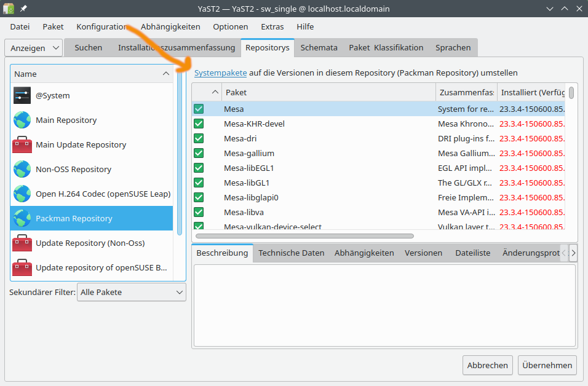Click the pin icon in title bar
The image size is (588, 386).
coord(23,9)
